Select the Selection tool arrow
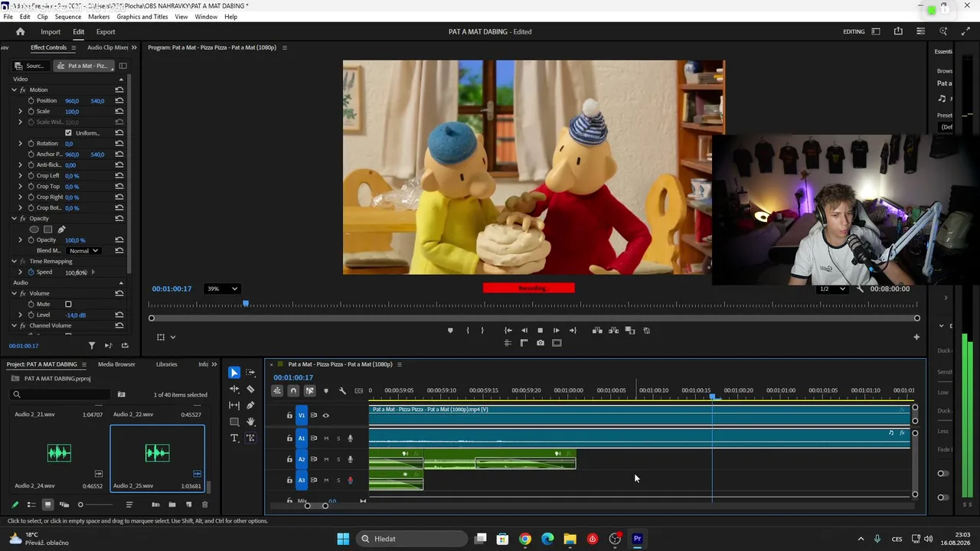 234,373
